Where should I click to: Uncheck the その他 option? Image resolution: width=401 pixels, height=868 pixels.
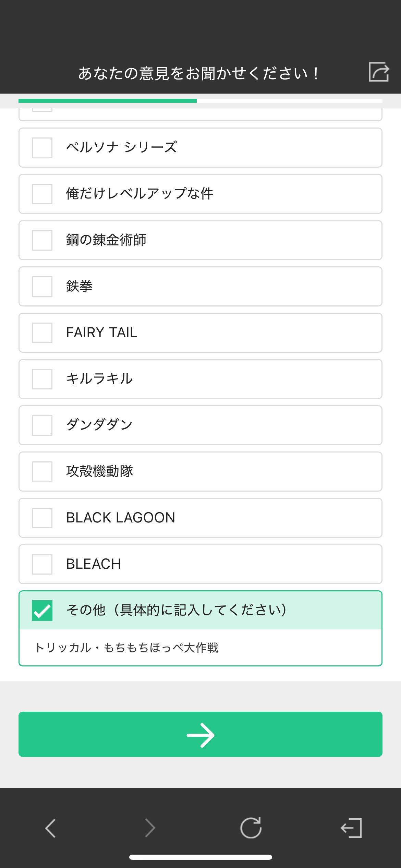tap(42, 611)
